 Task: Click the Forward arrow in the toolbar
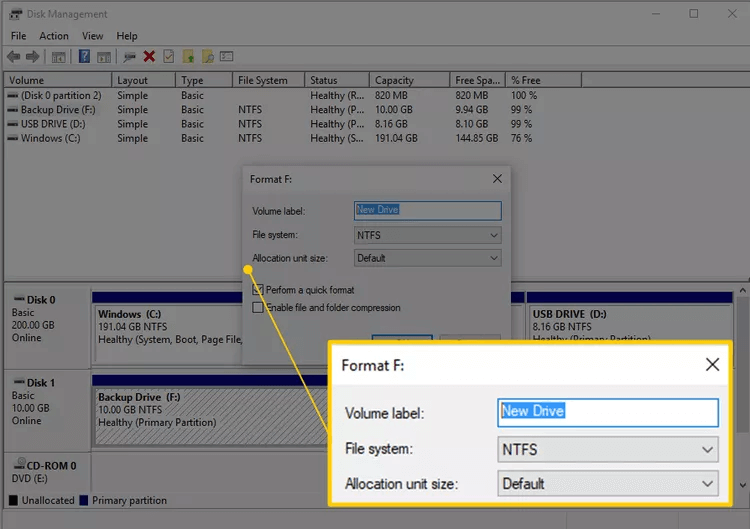point(32,57)
